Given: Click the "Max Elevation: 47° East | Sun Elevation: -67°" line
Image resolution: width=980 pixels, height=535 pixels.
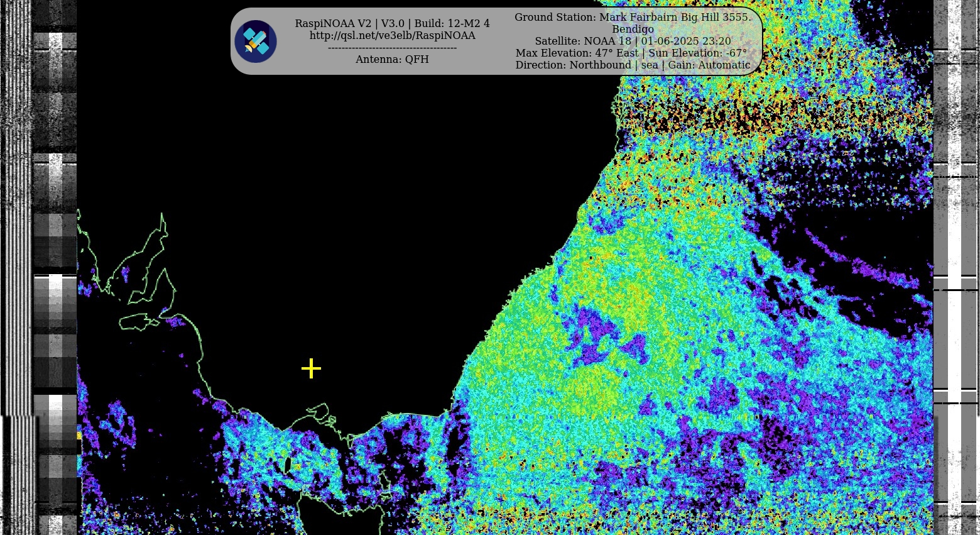Looking at the screenshot, I should point(631,53).
